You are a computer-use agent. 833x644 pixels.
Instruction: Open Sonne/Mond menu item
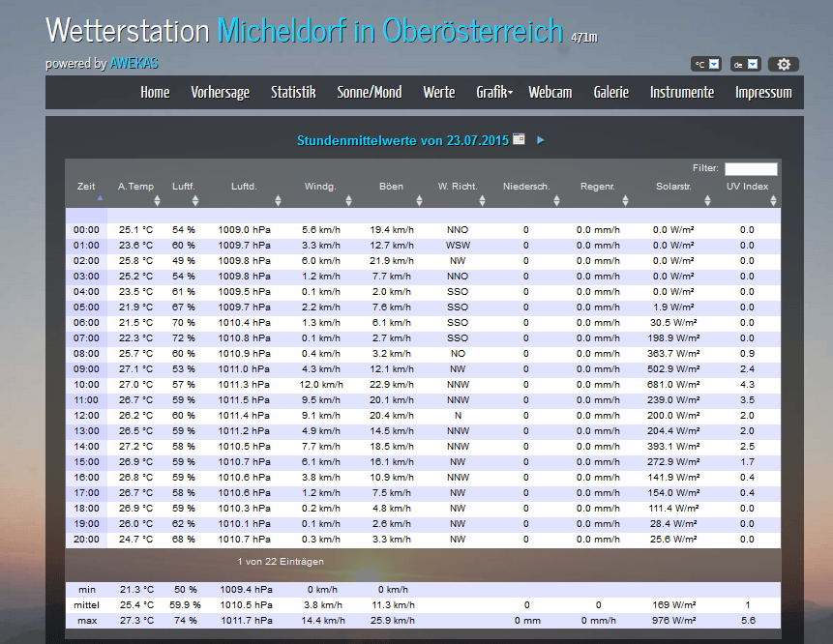(370, 93)
